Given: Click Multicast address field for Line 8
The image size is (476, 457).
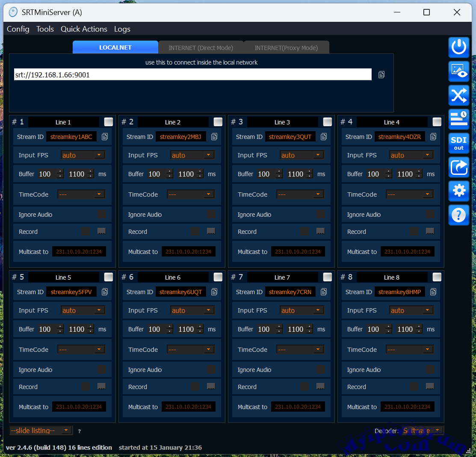Looking at the screenshot, I should coord(407,407).
